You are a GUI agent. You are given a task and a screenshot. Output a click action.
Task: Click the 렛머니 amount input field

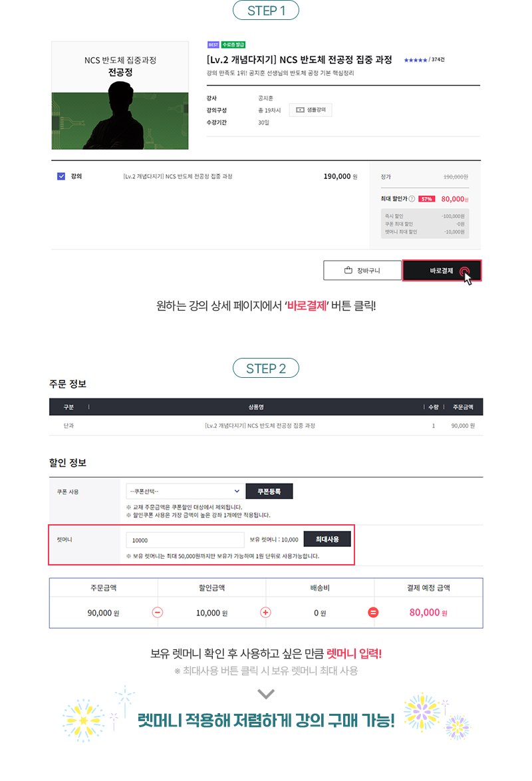tap(185, 540)
